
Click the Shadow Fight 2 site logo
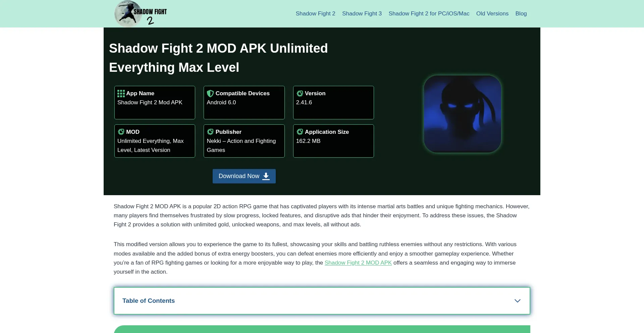141,14
